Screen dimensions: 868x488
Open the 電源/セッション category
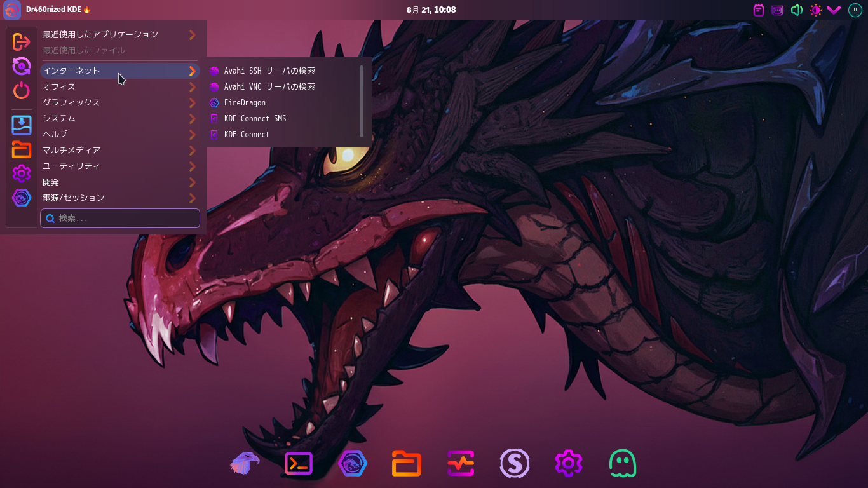(x=120, y=198)
